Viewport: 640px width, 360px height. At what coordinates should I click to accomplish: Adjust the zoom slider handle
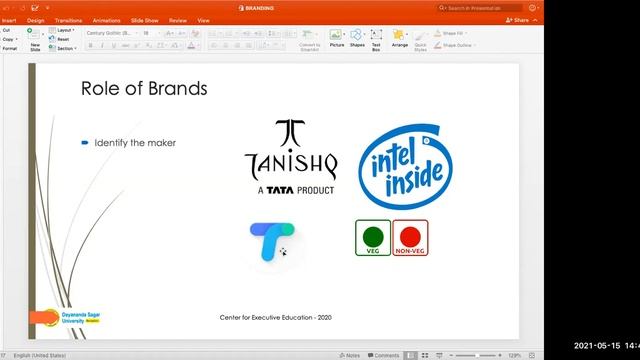click(x=476, y=356)
